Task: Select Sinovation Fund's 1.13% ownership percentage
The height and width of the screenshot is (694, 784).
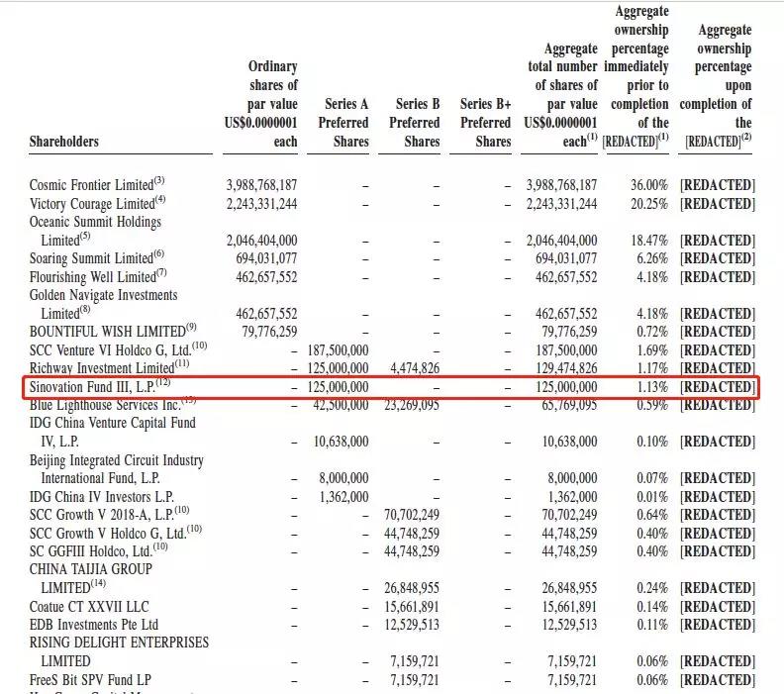Action: coord(652,387)
